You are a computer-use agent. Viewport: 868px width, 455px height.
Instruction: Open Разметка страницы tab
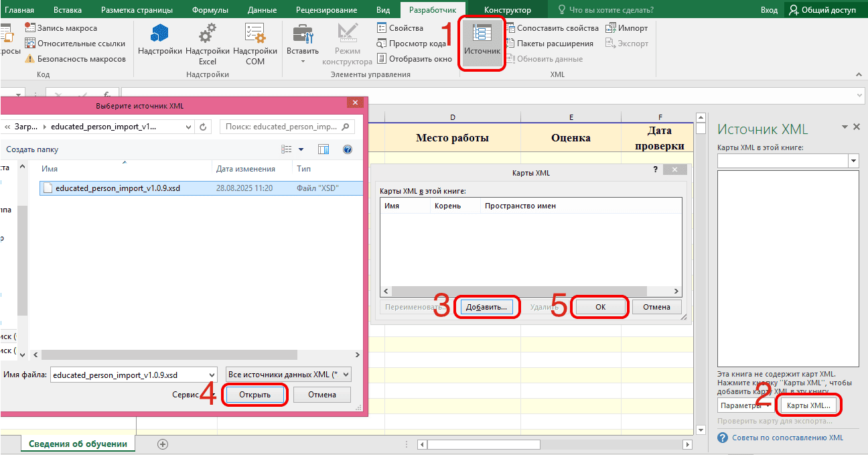tap(137, 10)
